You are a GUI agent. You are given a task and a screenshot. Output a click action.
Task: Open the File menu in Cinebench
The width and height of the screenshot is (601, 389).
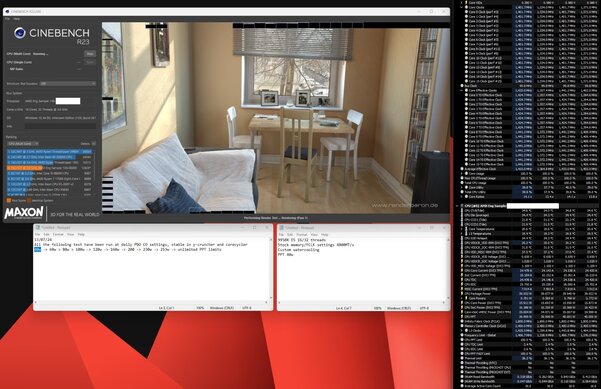(x=8, y=19)
